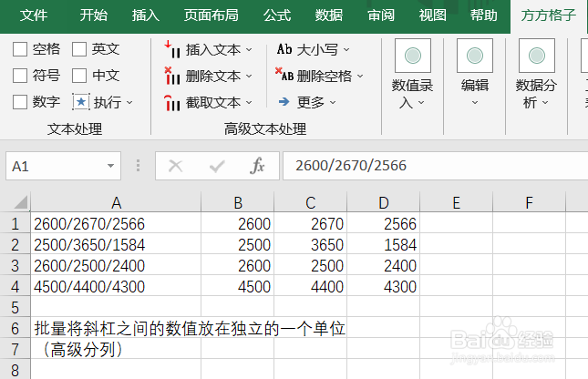Click the Ab 大小写 case icon
The width and height of the screenshot is (588, 379).
point(284,49)
